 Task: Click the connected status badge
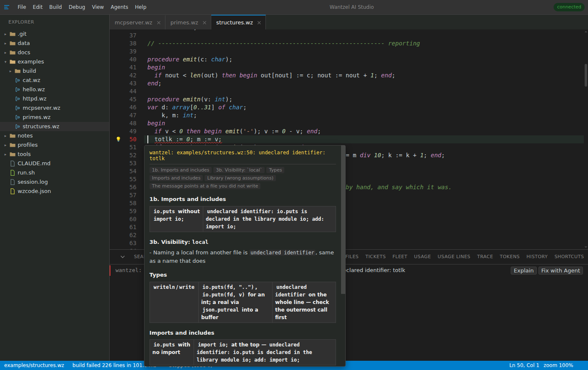[569, 7]
